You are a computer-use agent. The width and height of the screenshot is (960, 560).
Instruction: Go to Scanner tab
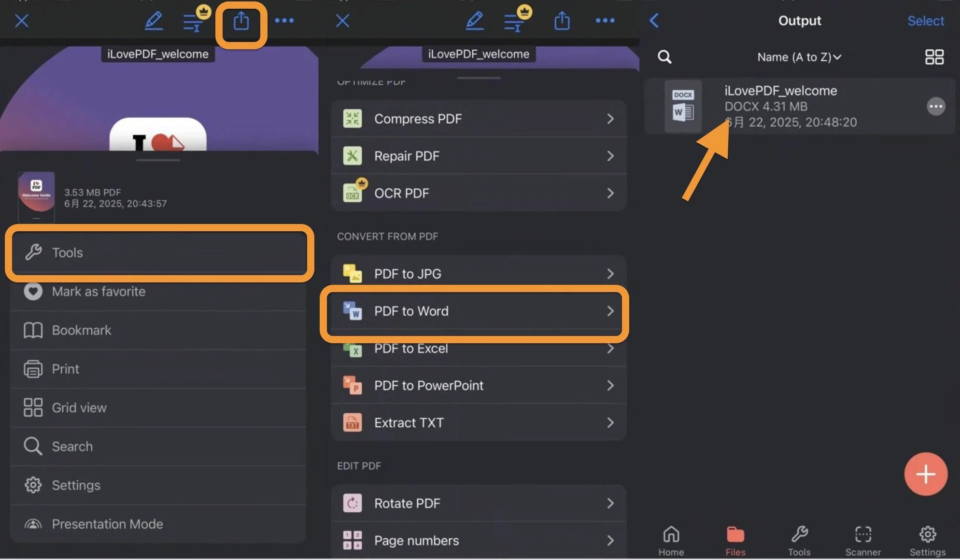863,541
